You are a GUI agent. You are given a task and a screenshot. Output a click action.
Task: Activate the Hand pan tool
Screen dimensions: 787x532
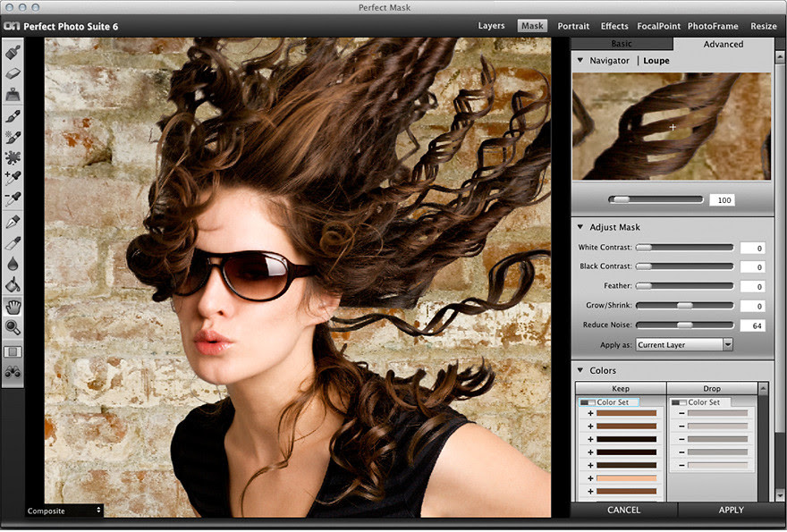point(13,307)
